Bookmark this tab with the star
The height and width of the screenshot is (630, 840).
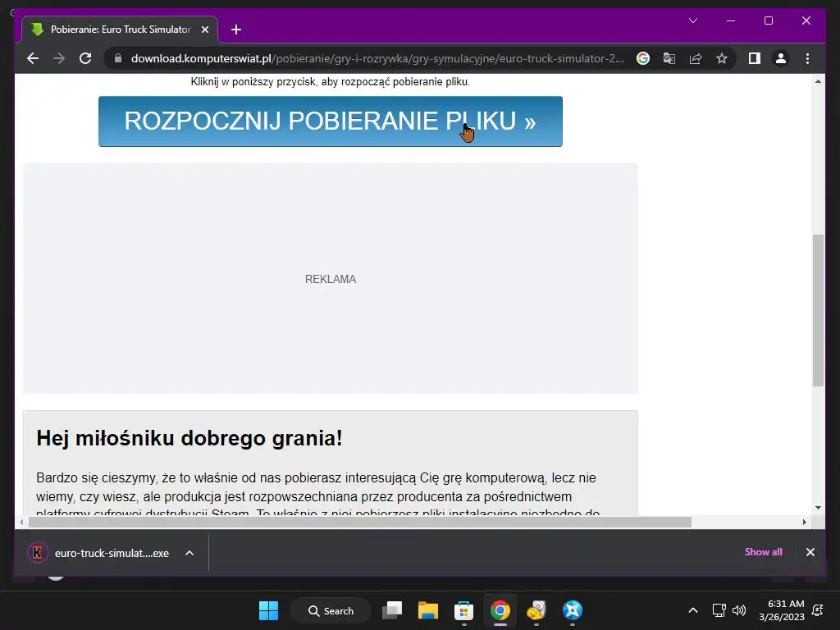pos(722,58)
